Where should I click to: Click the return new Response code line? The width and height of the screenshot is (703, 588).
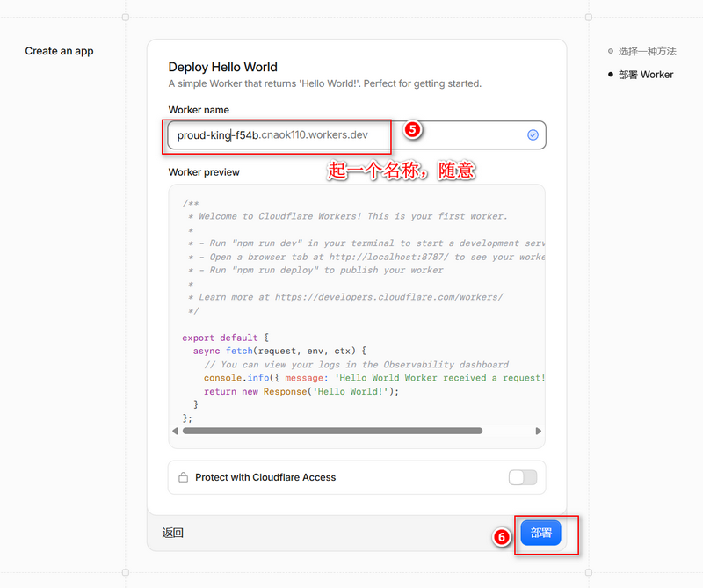[x=301, y=391]
